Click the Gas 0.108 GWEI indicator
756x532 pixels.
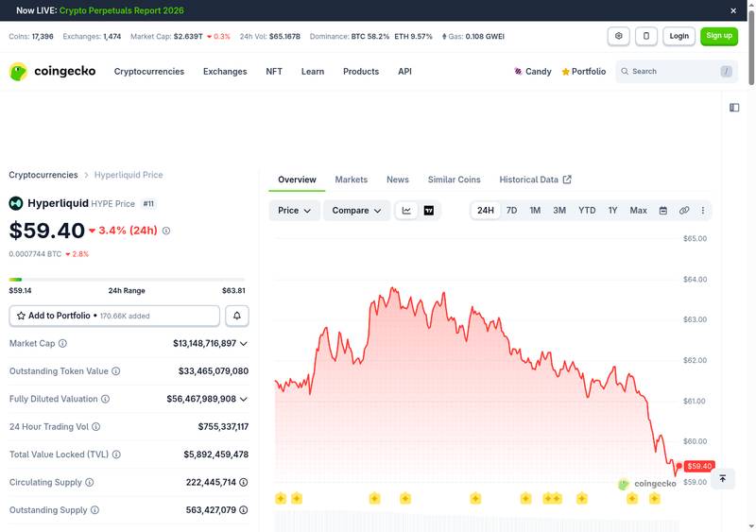(x=473, y=36)
